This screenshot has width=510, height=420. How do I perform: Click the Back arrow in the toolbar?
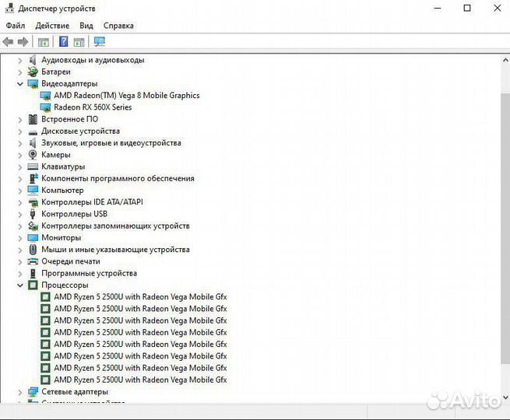[9, 42]
